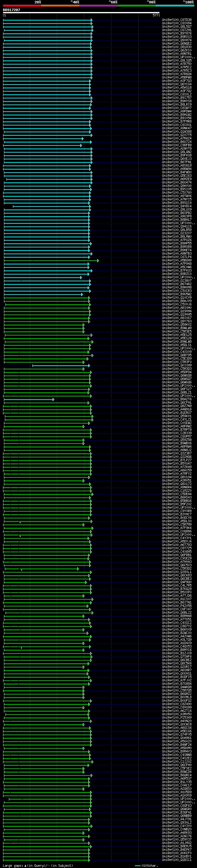Select hit label UniRef100_Q7SHF6
Image resolution: width=197 pixels, height=868 pixels.
tap(177, 656)
